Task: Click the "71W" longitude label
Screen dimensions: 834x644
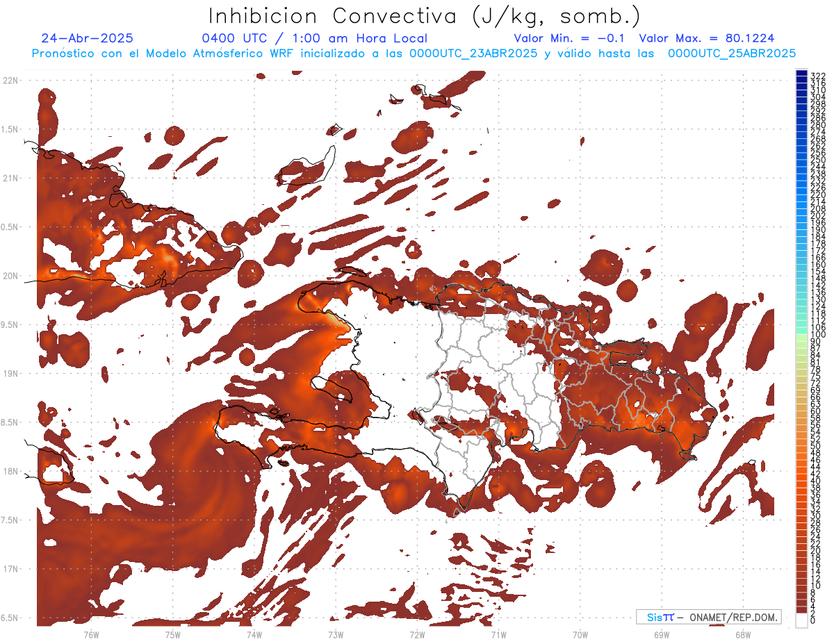Action: (x=498, y=634)
